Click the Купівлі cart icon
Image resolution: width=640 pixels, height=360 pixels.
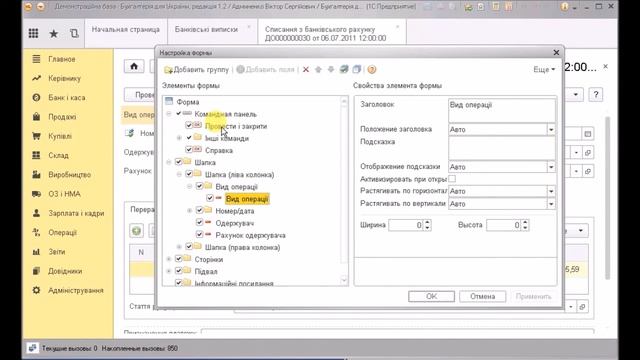tap(36, 136)
